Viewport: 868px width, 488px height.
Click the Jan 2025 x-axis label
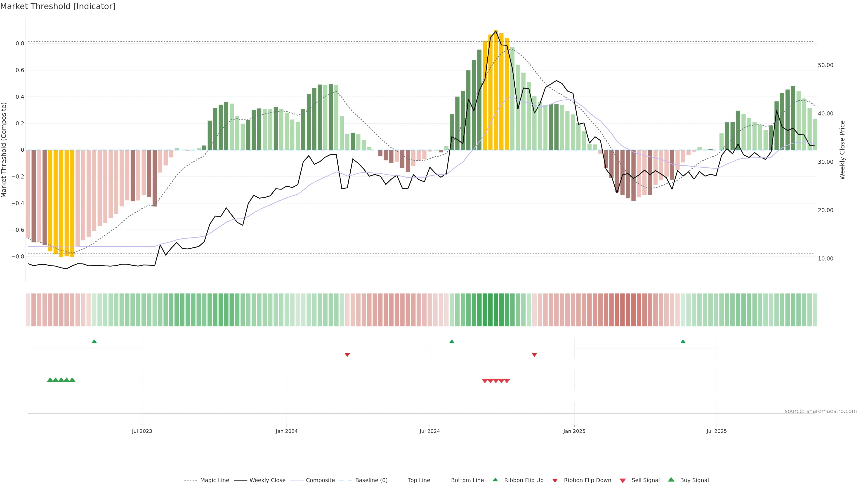click(x=574, y=431)
